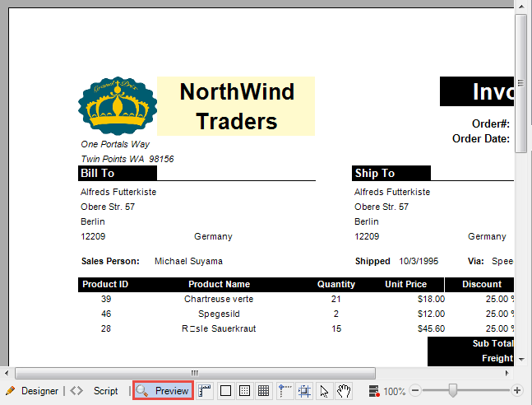Click the horizontal scrollbar thumb
Screen dimensions: 532x405
tap(195, 373)
